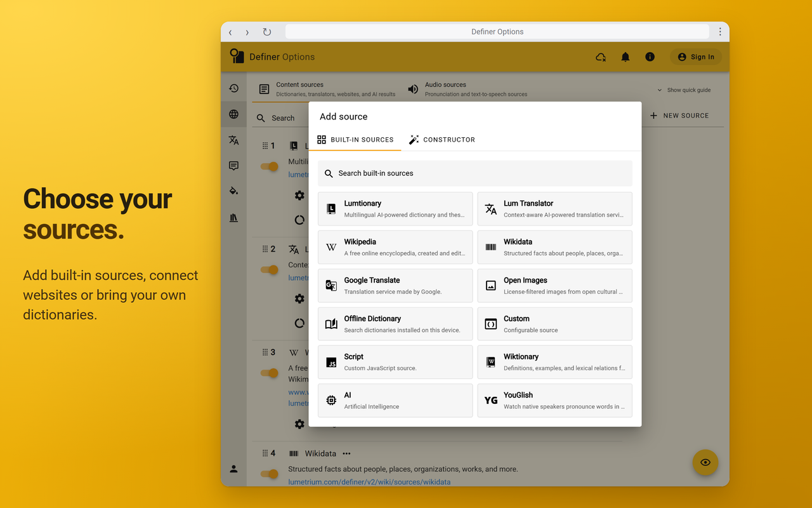
Task: Toggle the switch for source 1
Action: point(270,166)
